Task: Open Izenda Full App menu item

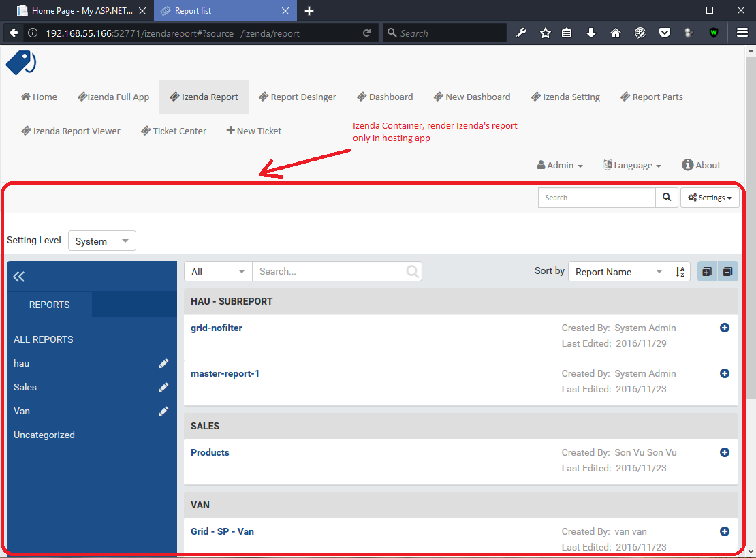Action: point(114,97)
